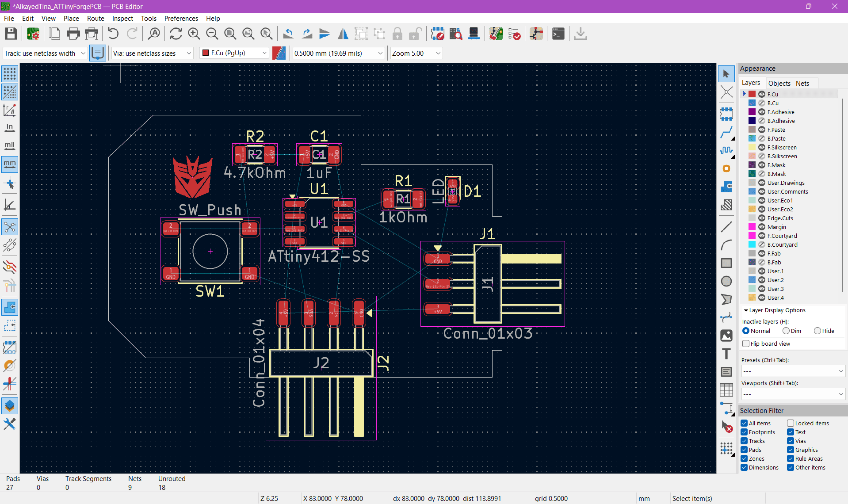This screenshot has width=848, height=504.
Task: Select the Add Text tool
Action: pos(726,354)
